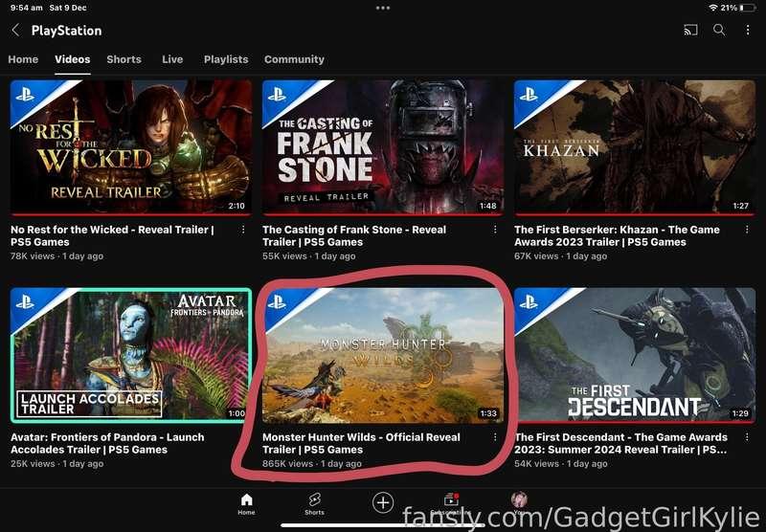
Task: Play The First Descendant thumbnail
Action: click(x=635, y=355)
